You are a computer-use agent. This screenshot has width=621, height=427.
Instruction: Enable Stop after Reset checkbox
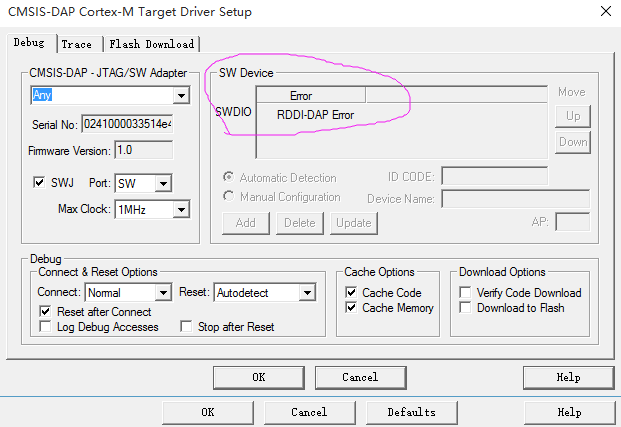point(186,327)
